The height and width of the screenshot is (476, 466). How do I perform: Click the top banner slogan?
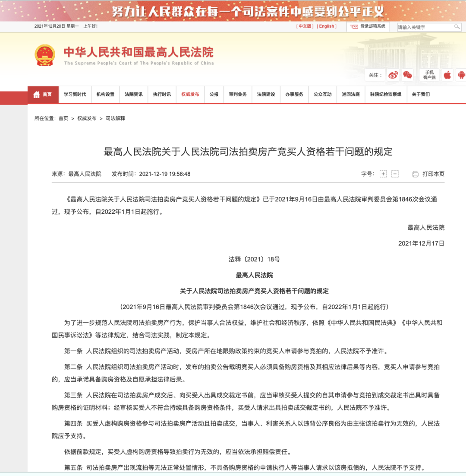[x=248, y=12]
